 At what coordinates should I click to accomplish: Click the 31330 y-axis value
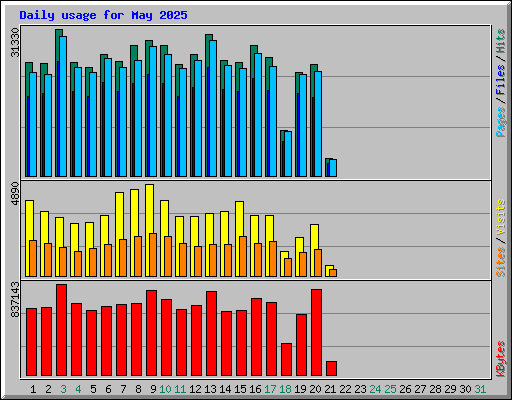tap(15, 42)
